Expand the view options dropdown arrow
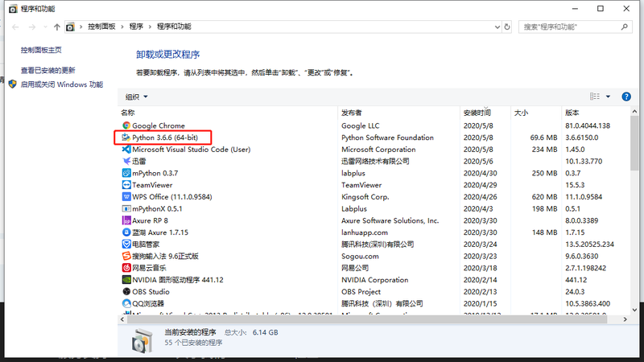The width and height of the screenshot is (644, 362). [609, 97]
